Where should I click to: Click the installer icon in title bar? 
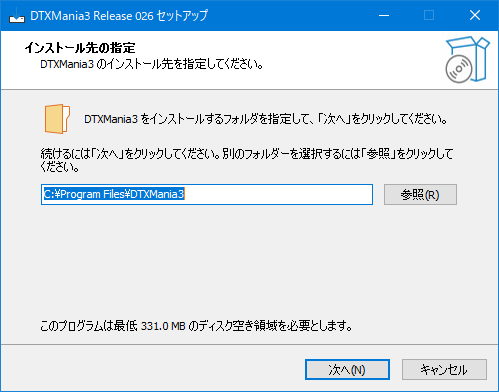pyautogui.click(x=17, y=16)
